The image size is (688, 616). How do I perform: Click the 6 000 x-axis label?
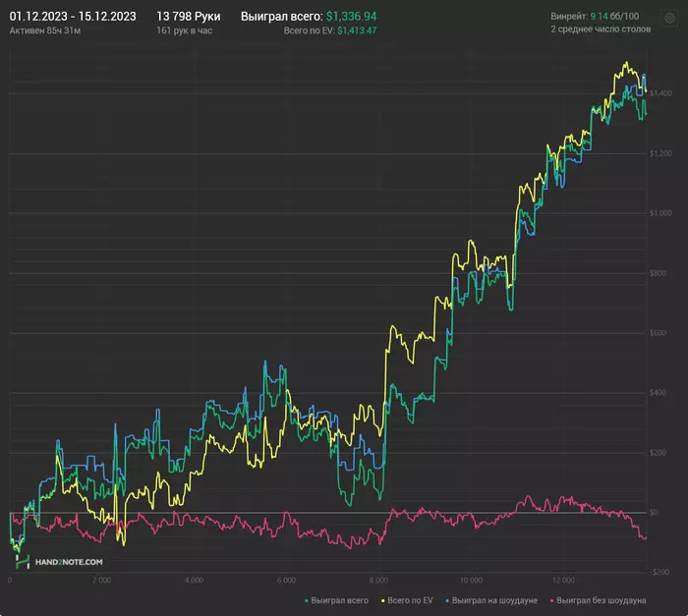point(286,580)
